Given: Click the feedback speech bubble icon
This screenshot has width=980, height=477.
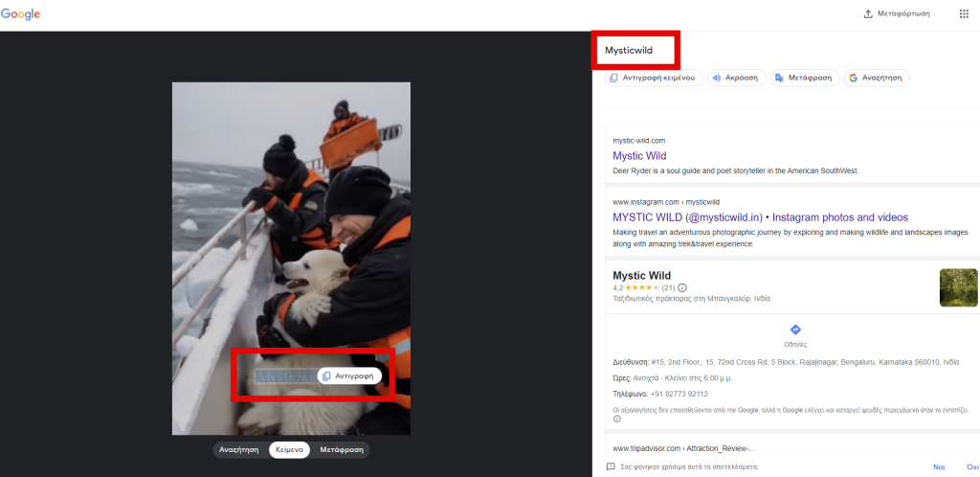Looking at the screenshot, I should [x=611, y=466].
